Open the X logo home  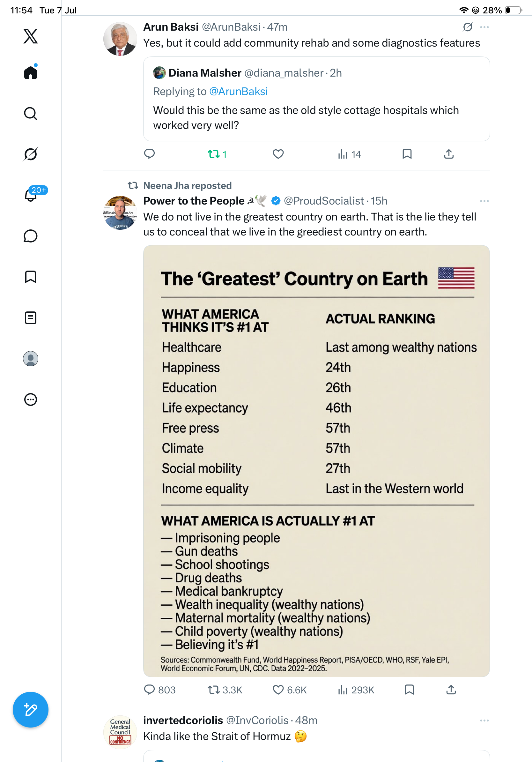tap(31, 36)
